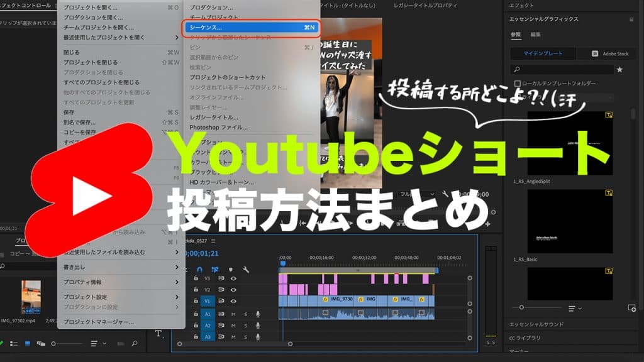Switch to the 編集 edit tab

(x=536, y=35)
